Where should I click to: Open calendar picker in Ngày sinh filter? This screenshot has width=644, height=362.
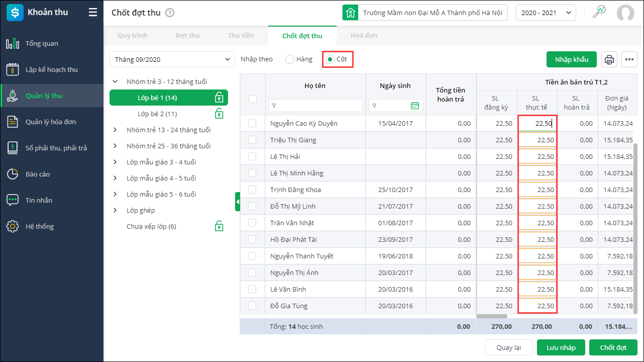pyautogui.click(x=414, y=106)
